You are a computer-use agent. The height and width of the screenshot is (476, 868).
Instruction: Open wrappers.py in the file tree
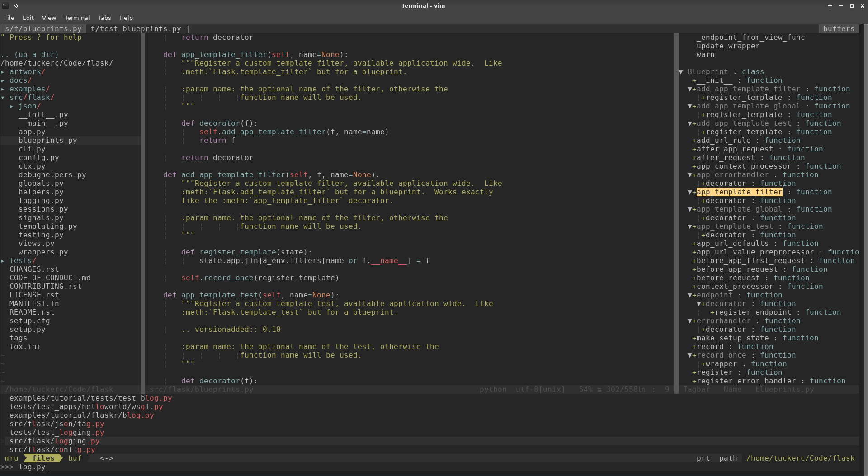click(x=43, y=252)
